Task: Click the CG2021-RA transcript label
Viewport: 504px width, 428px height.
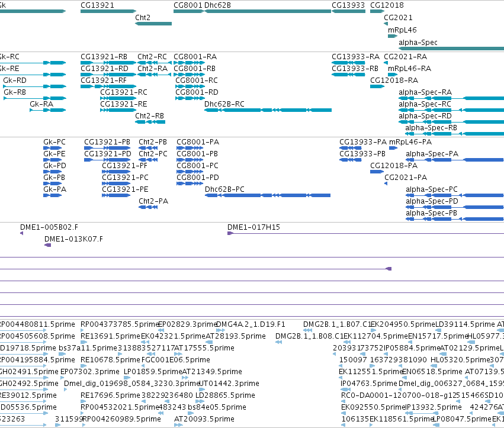Action: [x=405, y=57]
